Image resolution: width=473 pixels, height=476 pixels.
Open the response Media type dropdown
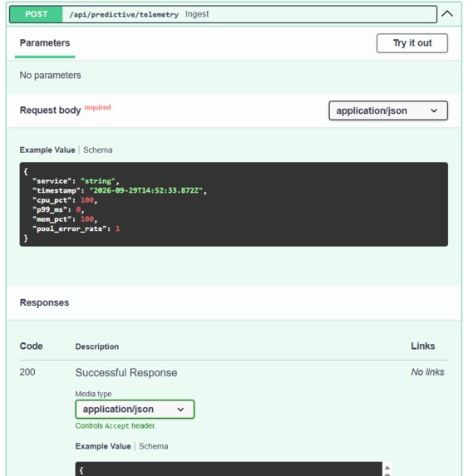coord(135,410)
